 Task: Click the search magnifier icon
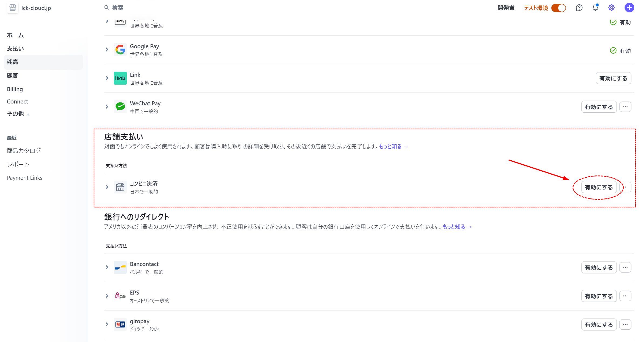click(x=107, y=8)
